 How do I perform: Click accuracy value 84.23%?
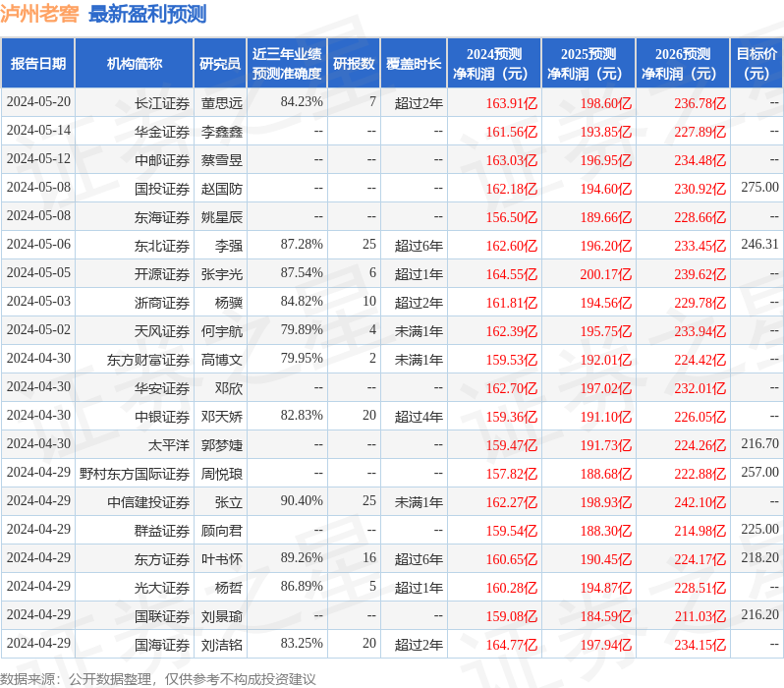click(x=302, y=102)
